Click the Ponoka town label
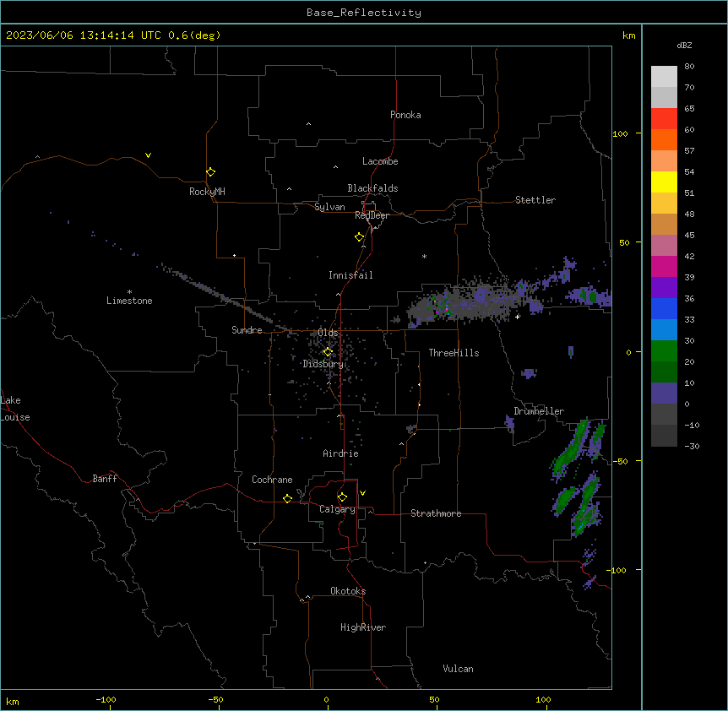 point(405,115)
